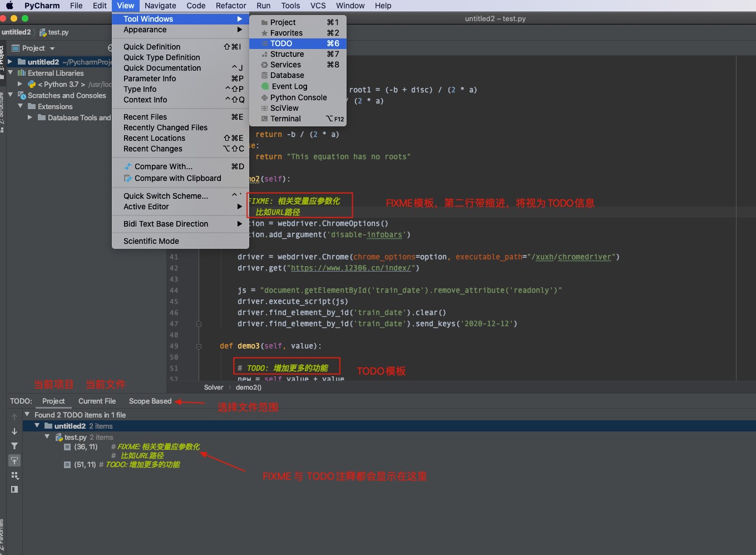Click test.py file icon in TODO tree
756x555 pixels.
point(59,438)
